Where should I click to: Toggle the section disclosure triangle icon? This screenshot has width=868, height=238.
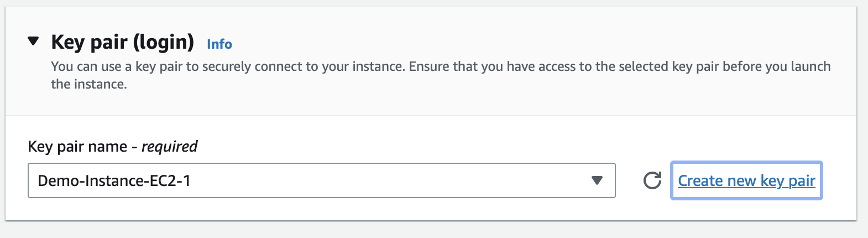click(34, 41)
